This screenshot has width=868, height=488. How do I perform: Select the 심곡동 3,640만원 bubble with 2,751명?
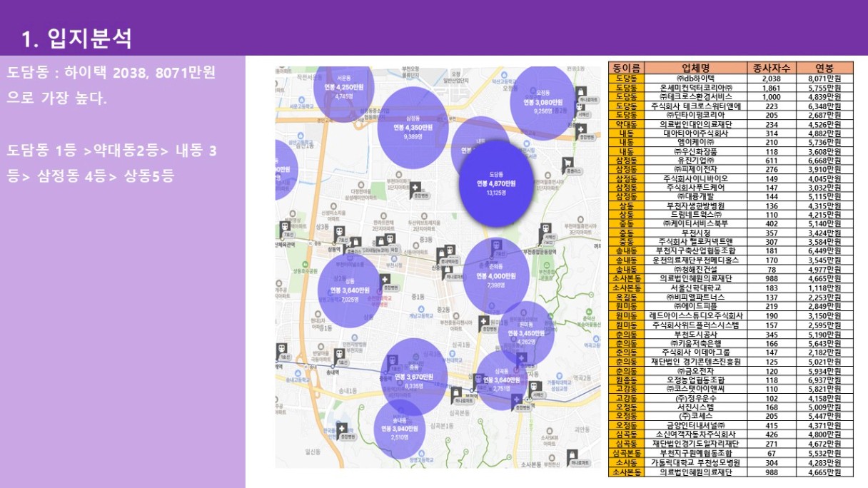pos(502,381)
